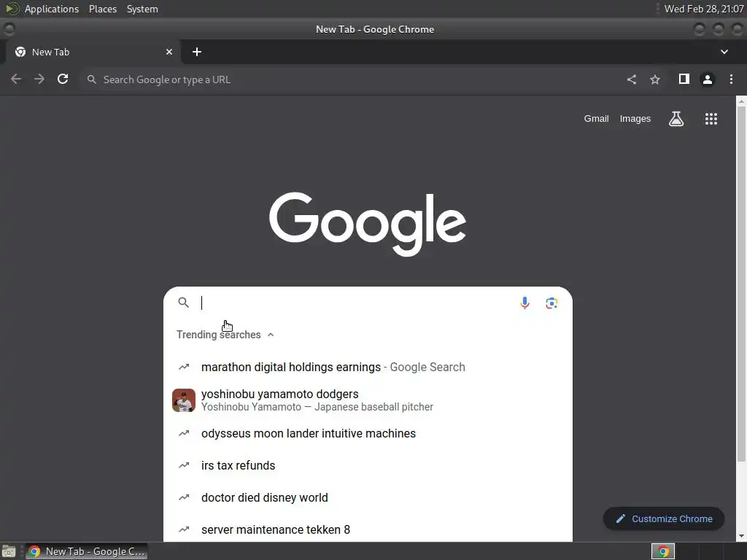Select yoshinobu yamamoto dodgers suggestion
The image size is (747, 560).
(368, 400)
